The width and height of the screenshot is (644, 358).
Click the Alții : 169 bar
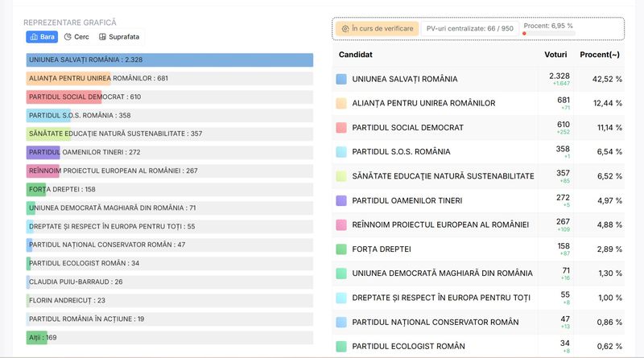(x=36, y=338)
